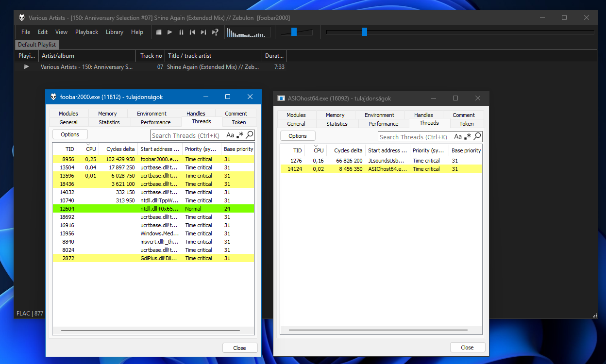This screenshot has width=606, height=364.
Task: Click foobar2000.exe properties window icon
Action: pyautogui.click(x=53, y=97)
